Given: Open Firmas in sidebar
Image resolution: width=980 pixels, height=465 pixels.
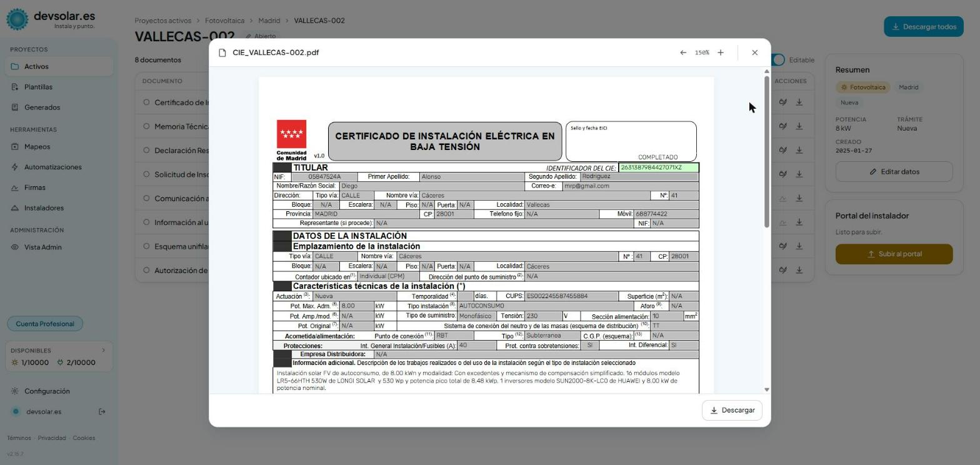Looking at the screenshot, I should (x=59, y=187).
